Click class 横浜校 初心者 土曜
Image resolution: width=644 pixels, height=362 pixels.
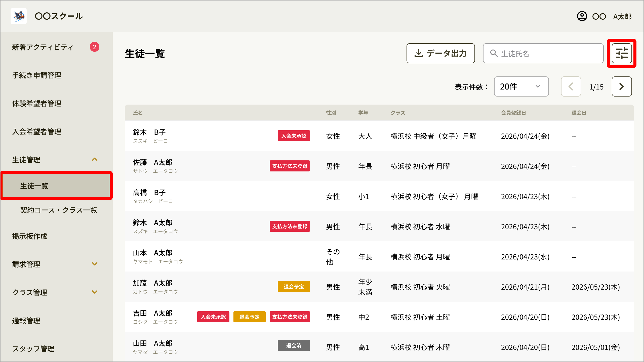pyautogui.click(x=420, y=317)
